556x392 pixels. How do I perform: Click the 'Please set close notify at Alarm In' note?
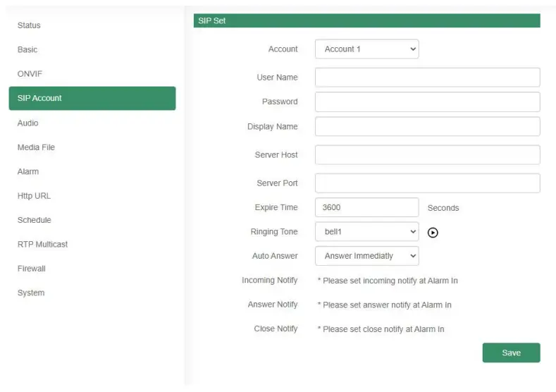381,329
